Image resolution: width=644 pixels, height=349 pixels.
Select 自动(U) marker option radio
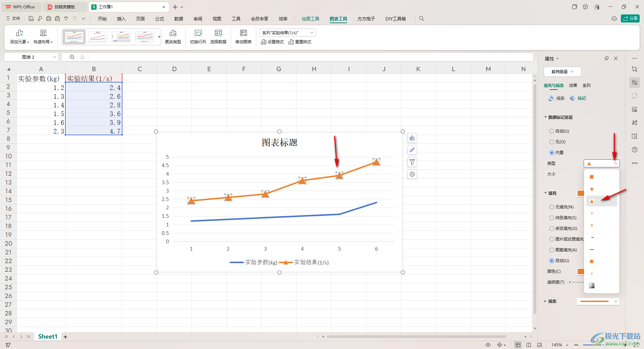552,131
